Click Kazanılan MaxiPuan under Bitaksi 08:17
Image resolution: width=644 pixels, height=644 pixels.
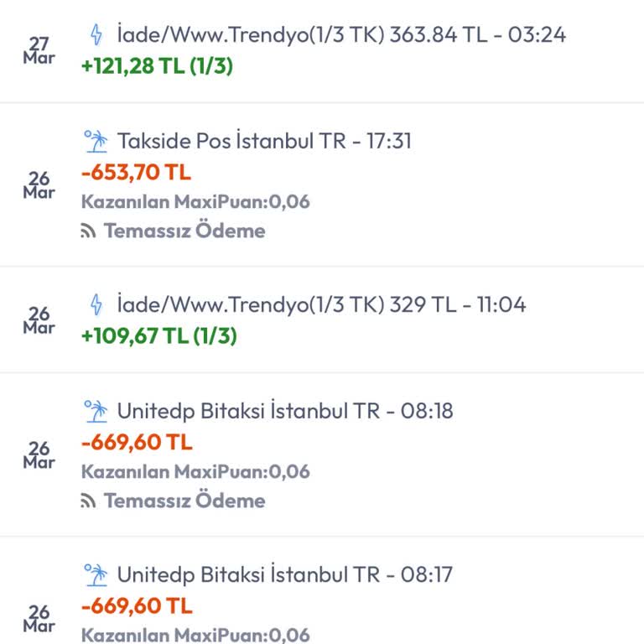(195, 635)
